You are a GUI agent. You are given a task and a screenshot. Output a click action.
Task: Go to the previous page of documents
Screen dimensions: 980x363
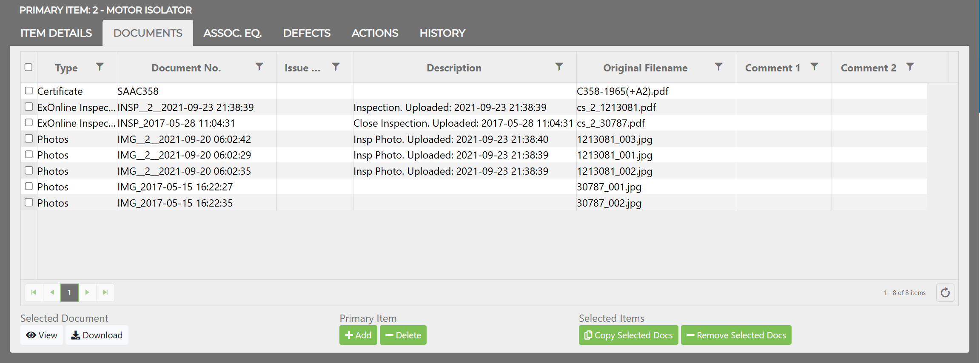pos(52,292)
